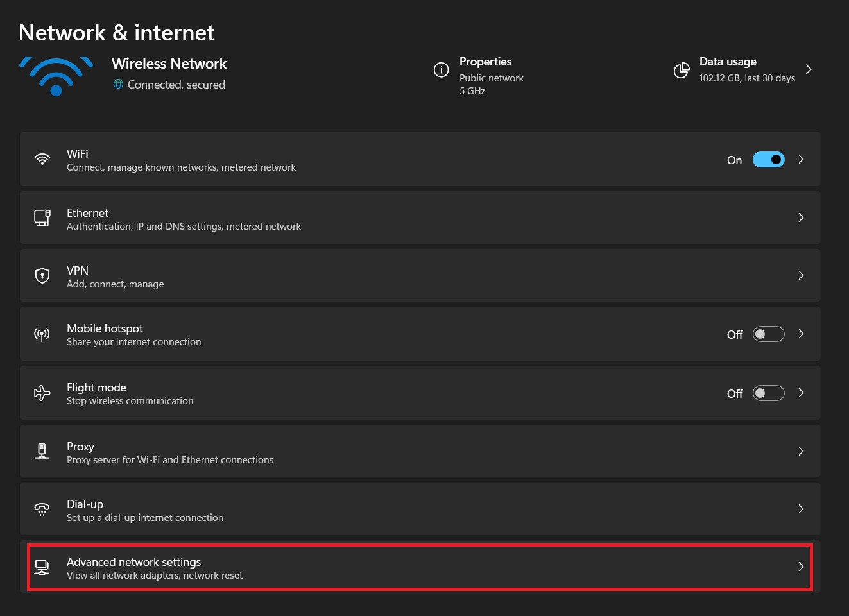Open Advanced network settings chevron
849x616 pixels.
[801, 567]
